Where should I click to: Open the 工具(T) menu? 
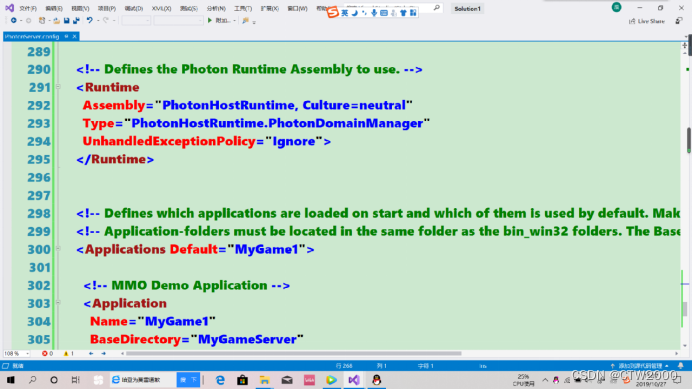[x=243, y=8]
